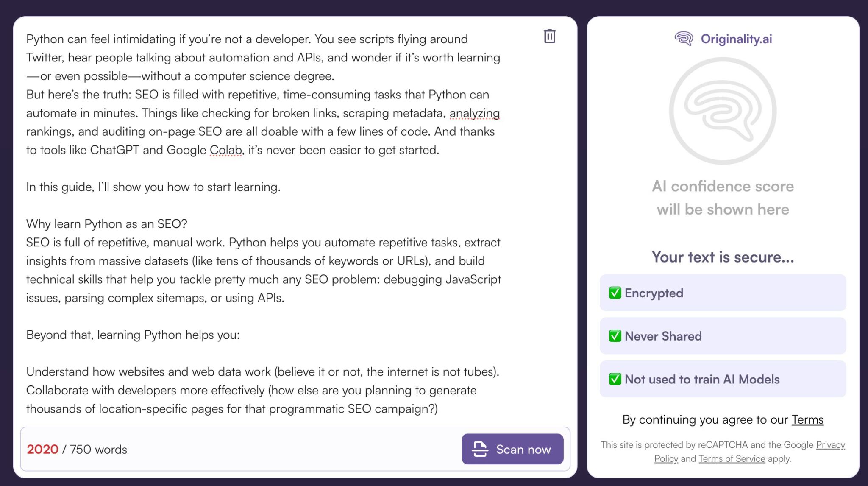Click the trash icon to clear text
The image size is (868, 486).
[549, 36]
